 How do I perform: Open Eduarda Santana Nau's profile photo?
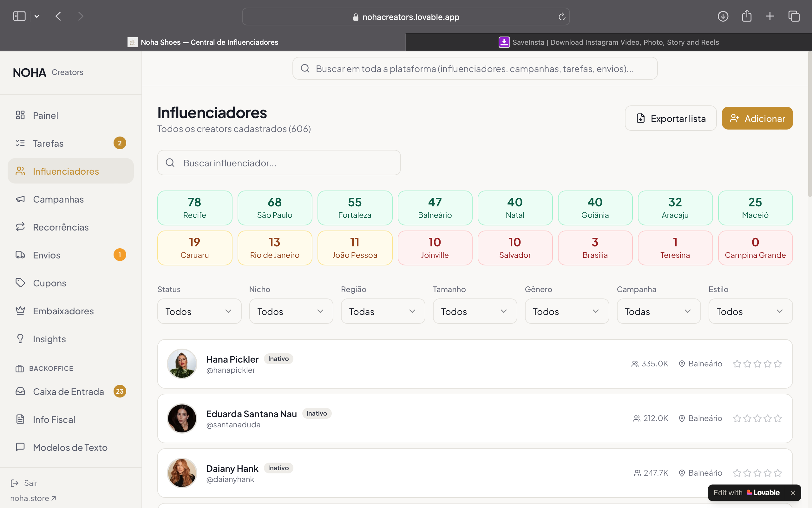click(182, 418)
